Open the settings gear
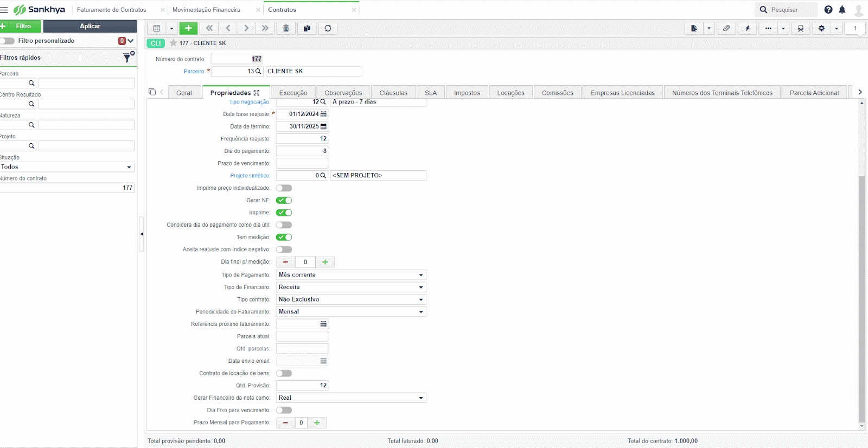Image resolution: width=868 pixels, height=448 pixels. (821, 28)
